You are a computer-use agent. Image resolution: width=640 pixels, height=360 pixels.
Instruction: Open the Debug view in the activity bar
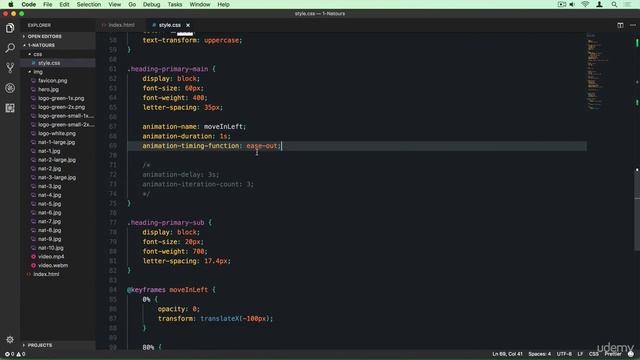click(10, 88)
